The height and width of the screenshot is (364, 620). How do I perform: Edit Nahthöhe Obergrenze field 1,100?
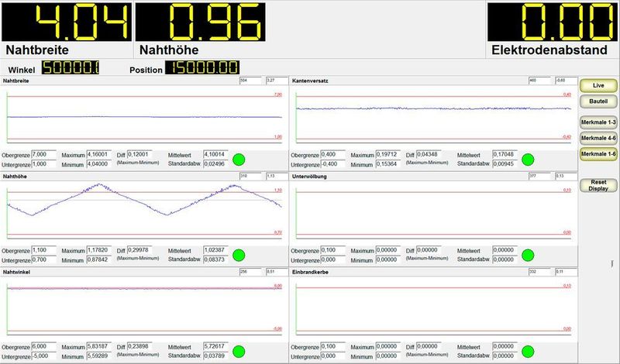click(43, 250)
